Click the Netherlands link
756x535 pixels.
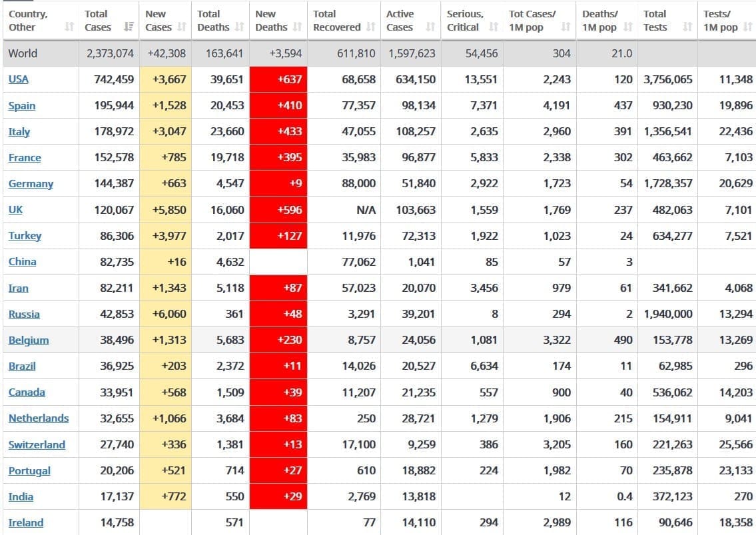pos(39,418)
